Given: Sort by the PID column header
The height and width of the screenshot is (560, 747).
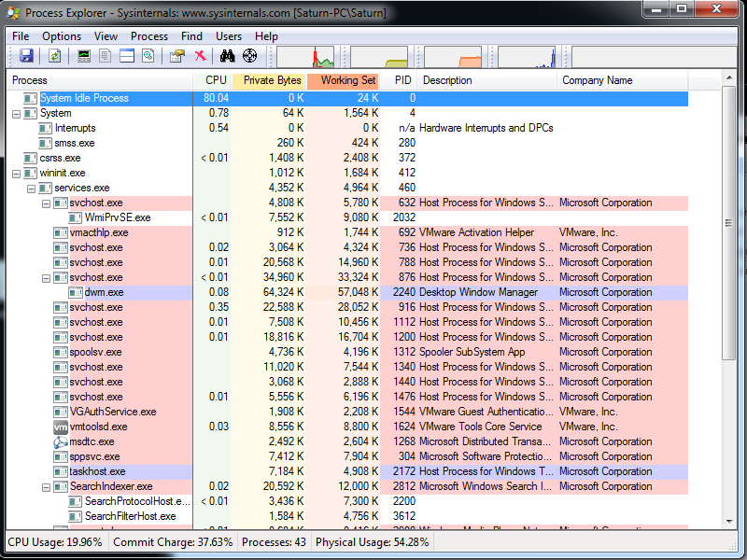Looking at the screenshot, I should [399, 80].
